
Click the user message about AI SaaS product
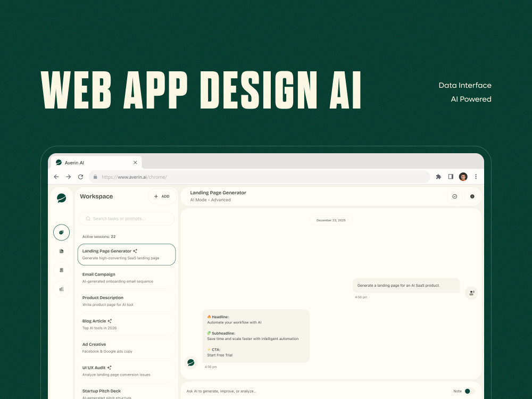406,285
